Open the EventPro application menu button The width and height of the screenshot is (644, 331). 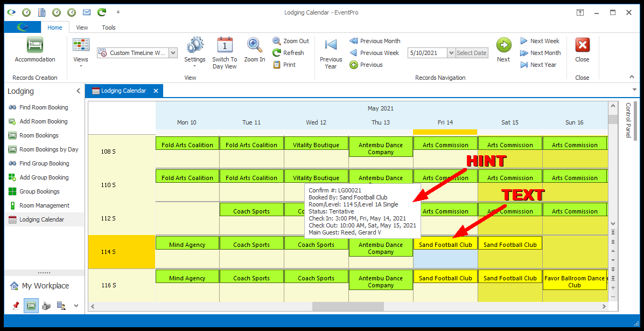23,27
